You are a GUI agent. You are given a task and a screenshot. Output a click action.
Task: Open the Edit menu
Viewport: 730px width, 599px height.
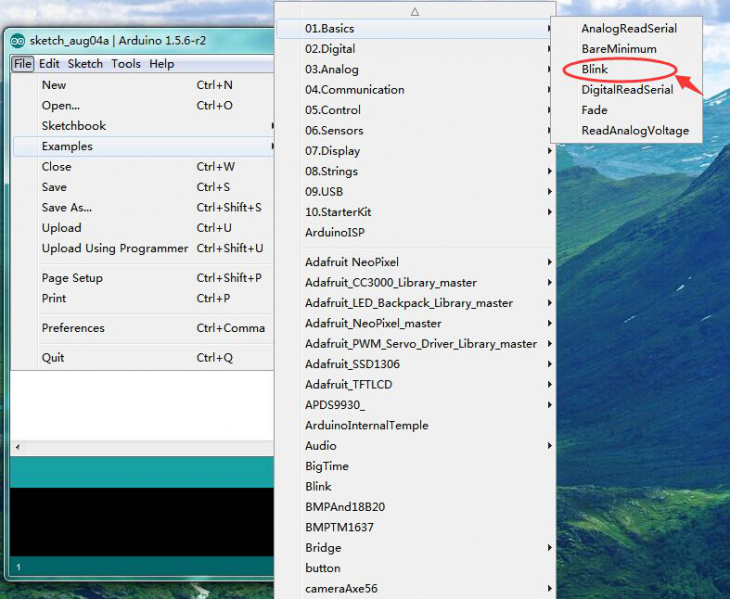[x=49, y=64]
